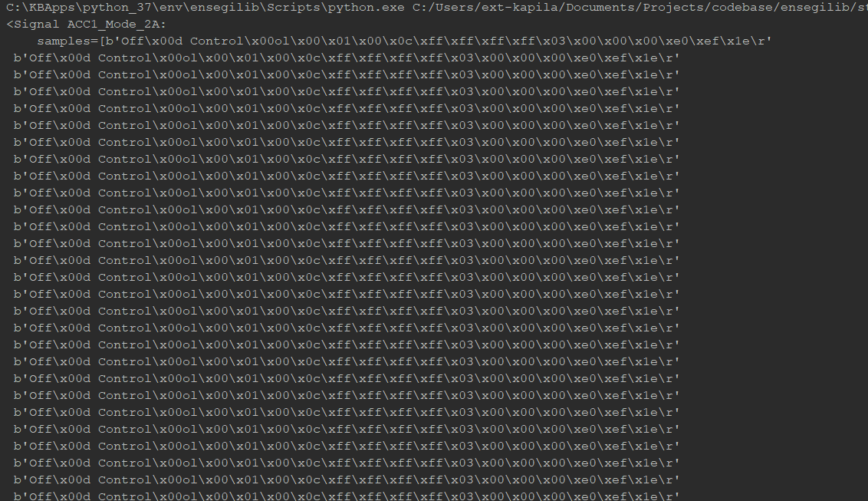Place cursor on the samples=[ keyword
The height and width of the screenshot is (501, 868).
pos(68,41)
